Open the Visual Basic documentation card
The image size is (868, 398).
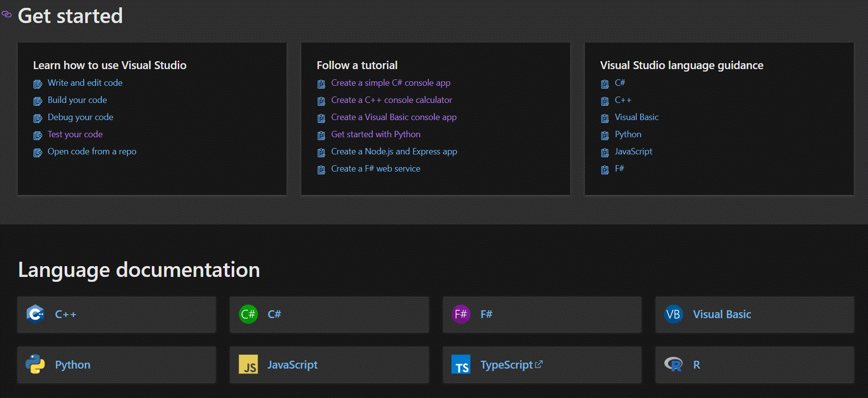754,314
